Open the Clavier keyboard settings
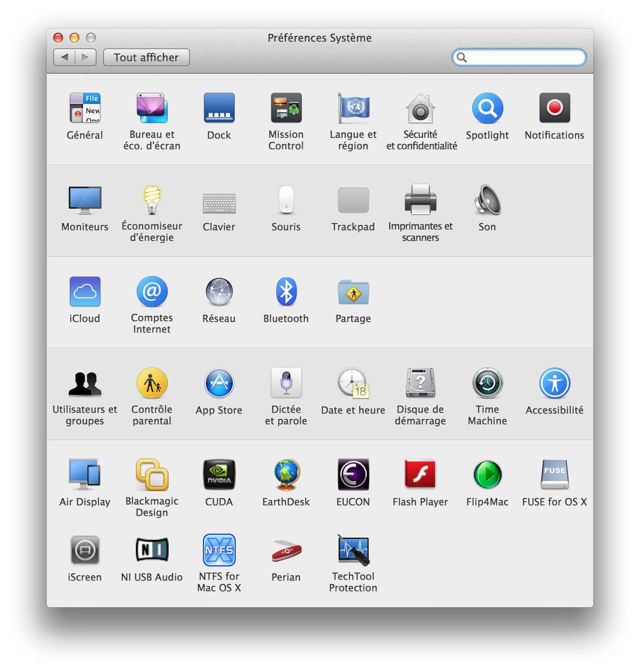The image size is (640, 672). (x=219, y=203)
